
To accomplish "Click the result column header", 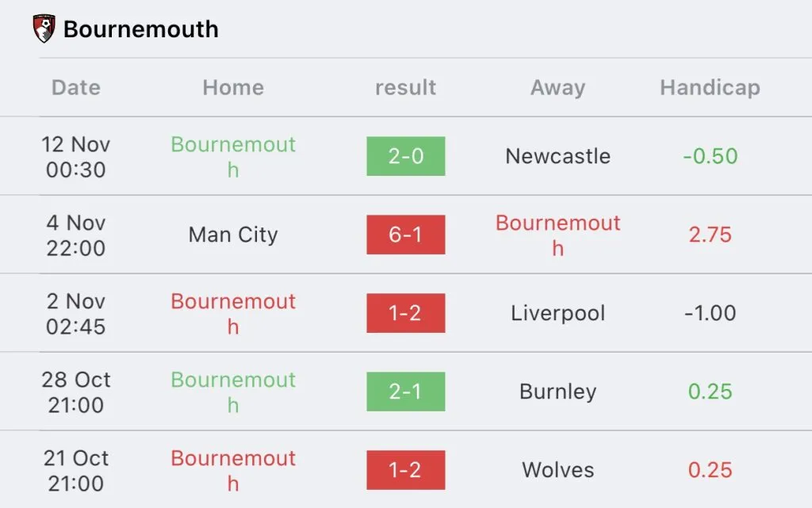I will tap(405, 87).
